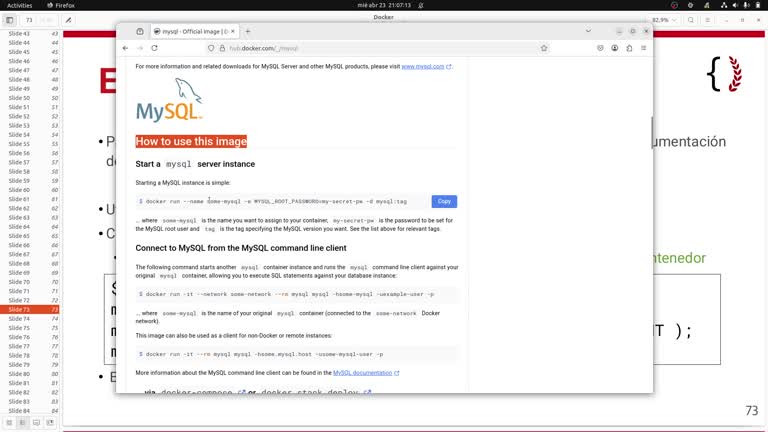Open a new Firefox tab
Screen dimensions: 768x432
point(248,31)
